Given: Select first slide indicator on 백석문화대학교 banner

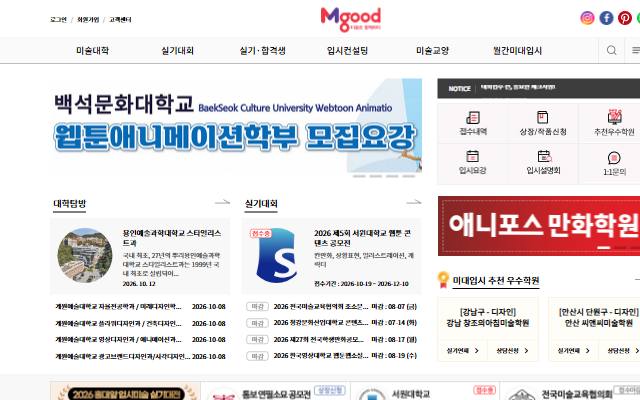Looking at the screenshot, I should 359,176.
